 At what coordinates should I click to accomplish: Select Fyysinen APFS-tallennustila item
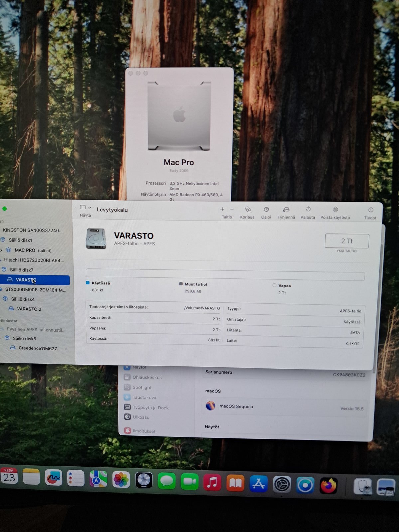pyautogui.click(x=36, y=330)
